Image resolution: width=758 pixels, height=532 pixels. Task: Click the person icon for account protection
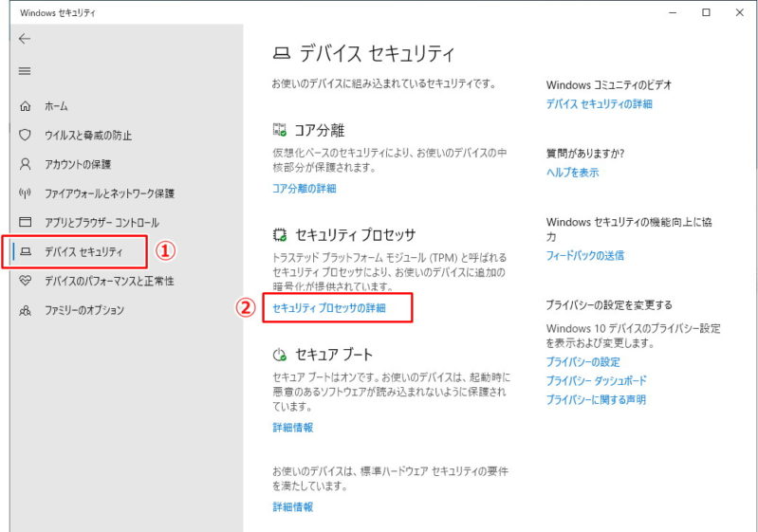click(25, 164)
